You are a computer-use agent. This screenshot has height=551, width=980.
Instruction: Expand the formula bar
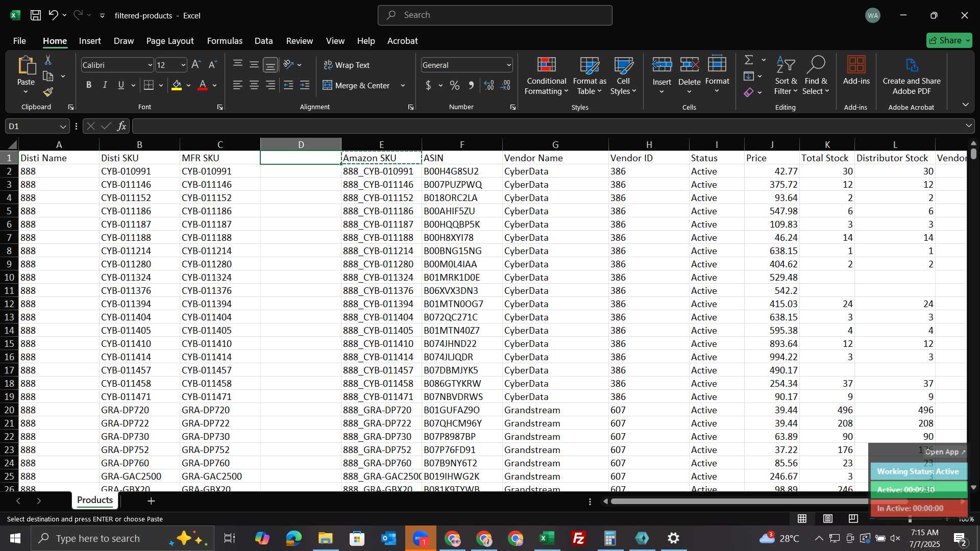[x=968, y=126]
